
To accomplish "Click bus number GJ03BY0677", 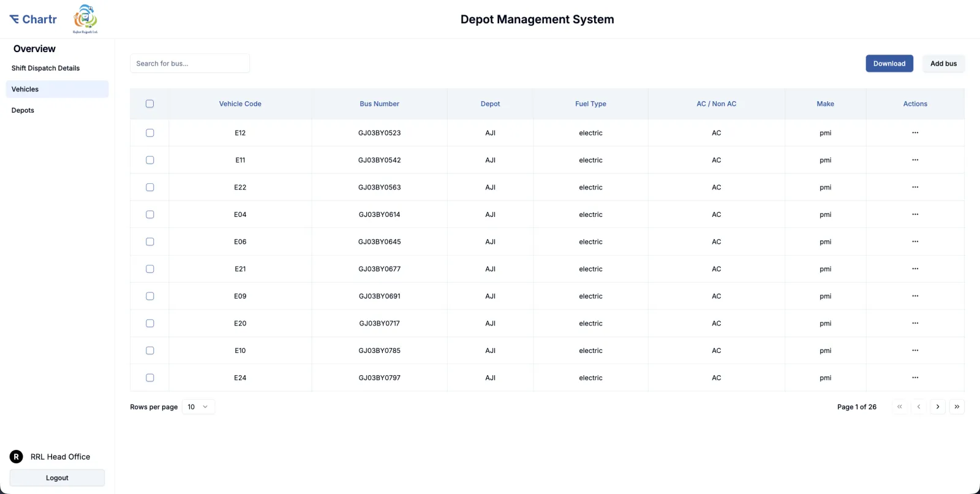I will point(379,269).
